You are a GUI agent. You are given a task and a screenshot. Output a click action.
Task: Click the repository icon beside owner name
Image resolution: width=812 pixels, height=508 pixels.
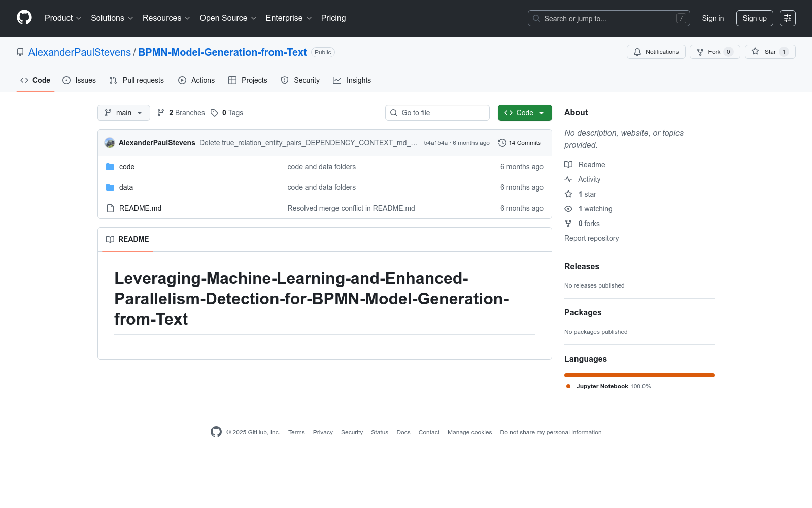[x=20, y=52]
